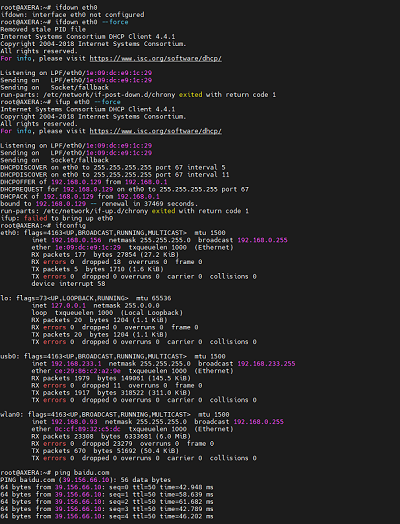The height and width of the screenshot is (524, 400).
Task: Click 'dropped 18' in eth0 stats
Action: (101, 262)
